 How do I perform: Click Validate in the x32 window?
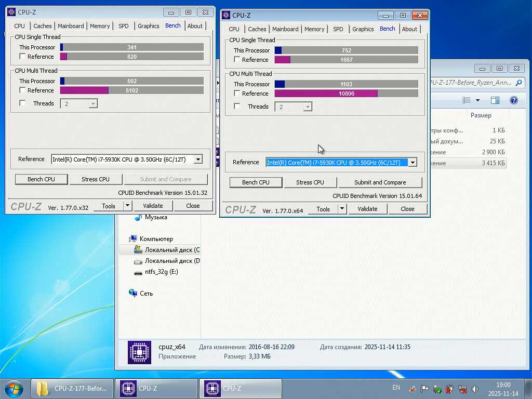coord(153,206)
